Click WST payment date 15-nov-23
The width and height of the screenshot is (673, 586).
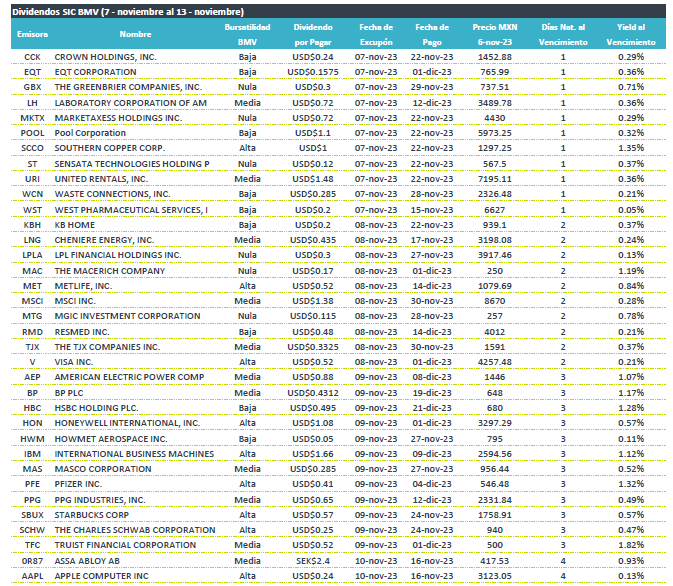(432, 210)
